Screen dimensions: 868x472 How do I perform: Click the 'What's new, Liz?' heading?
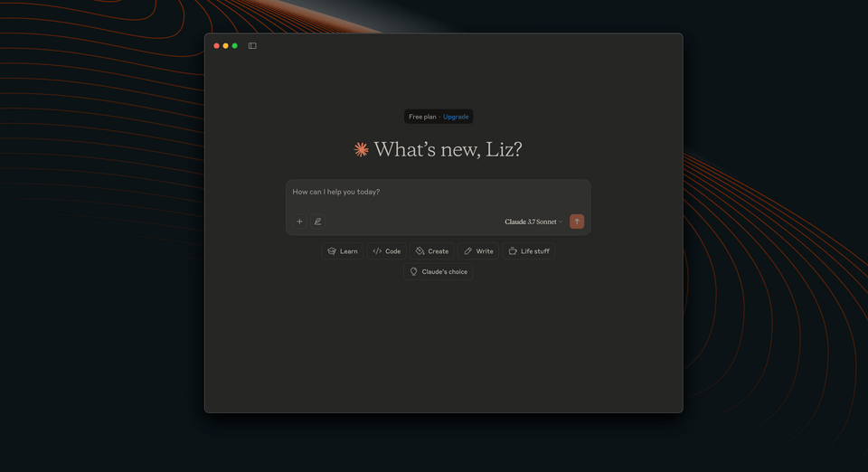tap(448, 149)
